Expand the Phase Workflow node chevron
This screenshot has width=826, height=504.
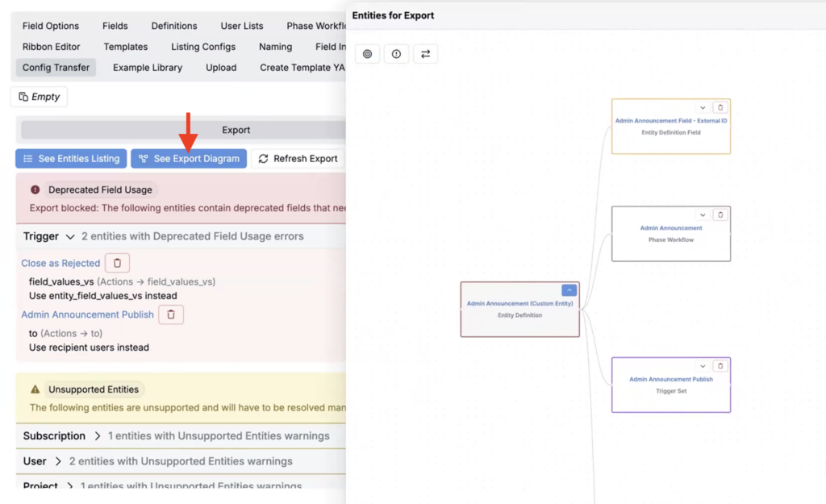coord(703,215)
